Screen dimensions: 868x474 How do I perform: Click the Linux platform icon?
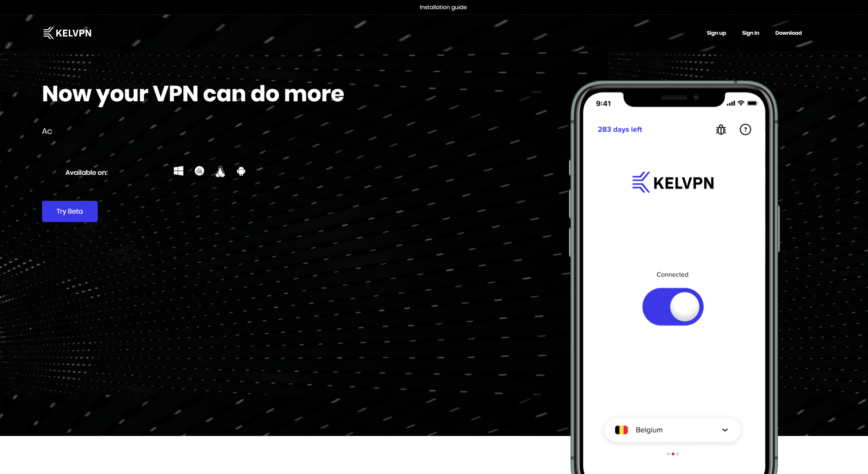(x=220, y=171)
